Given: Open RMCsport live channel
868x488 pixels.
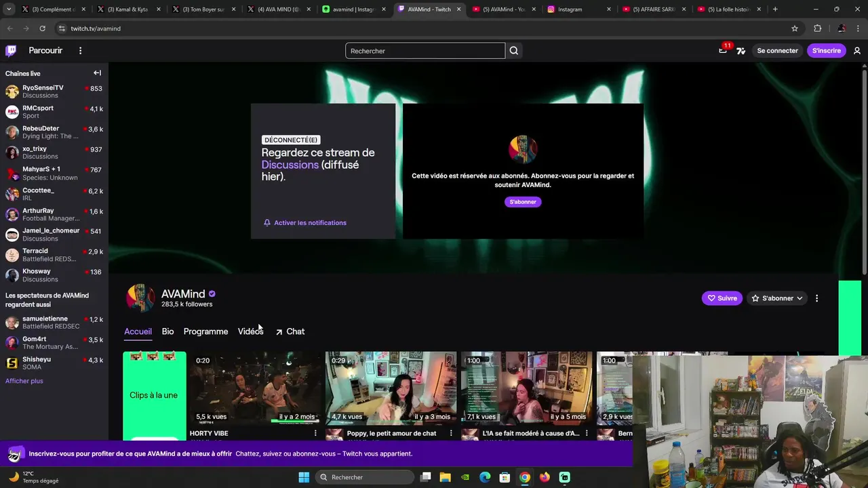Looking at the screenshot, I should click(x=54, y=112).
